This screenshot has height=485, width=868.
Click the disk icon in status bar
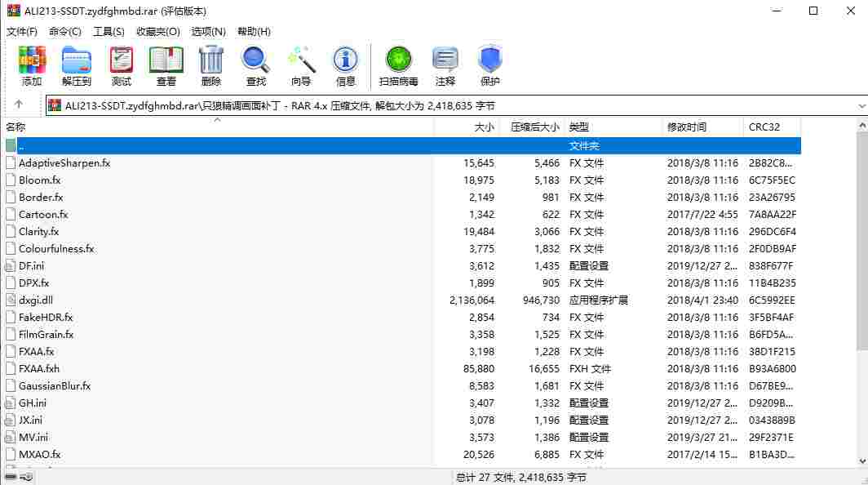click(x=11, y=477)
